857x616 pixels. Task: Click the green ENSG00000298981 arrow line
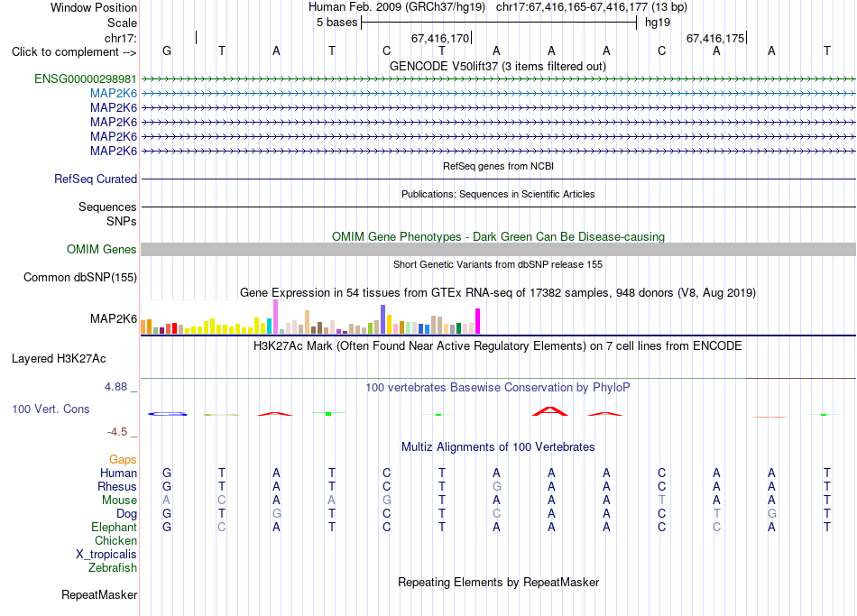pos(498,79)
